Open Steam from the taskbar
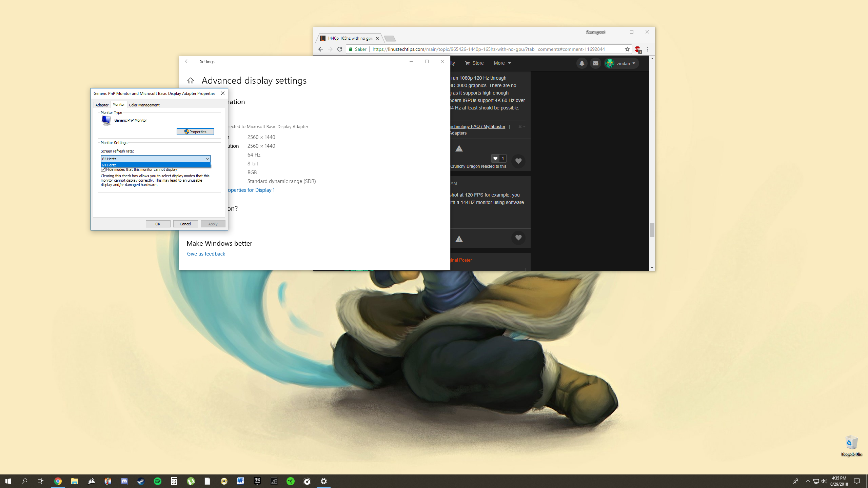868x488 pixels. click(x=141, y=481)
